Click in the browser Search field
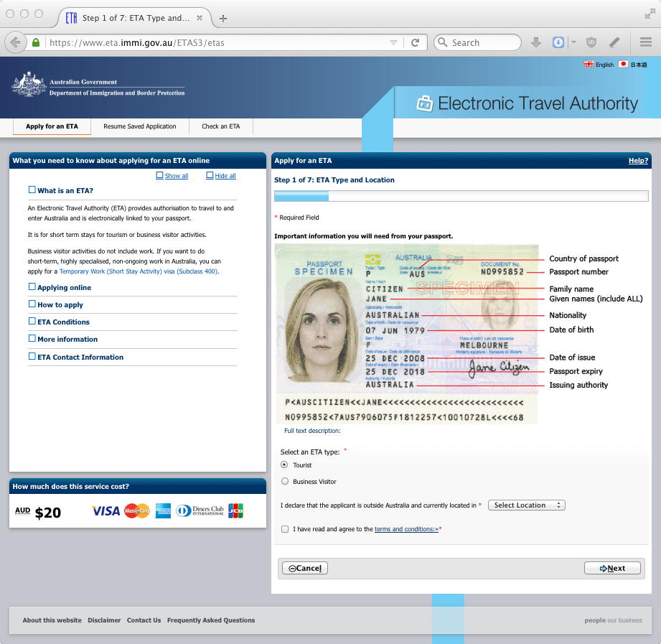Screen dimensions: 661x644 click(482, 42)
